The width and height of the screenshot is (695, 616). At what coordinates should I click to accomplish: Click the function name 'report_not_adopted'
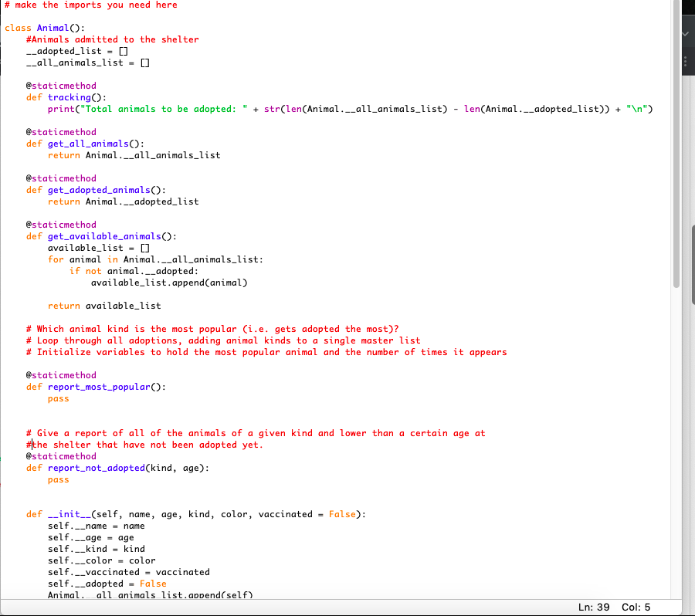click(97, 468)
